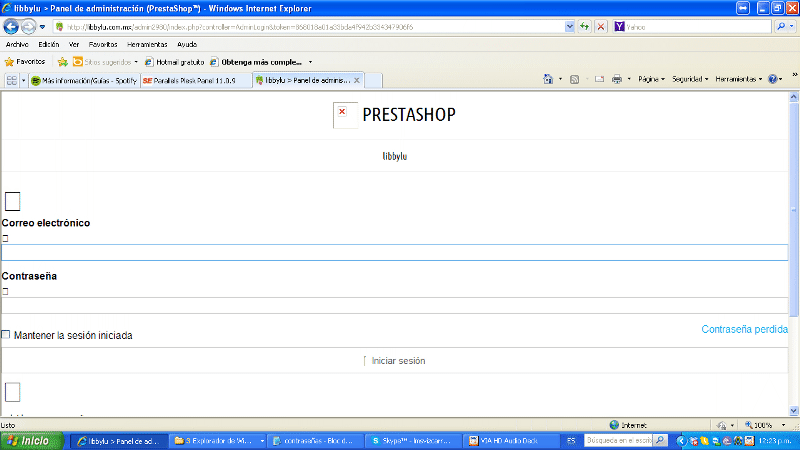Switch to the Skype taskbar window
800x450 pixels.
(x=414, y=441)
